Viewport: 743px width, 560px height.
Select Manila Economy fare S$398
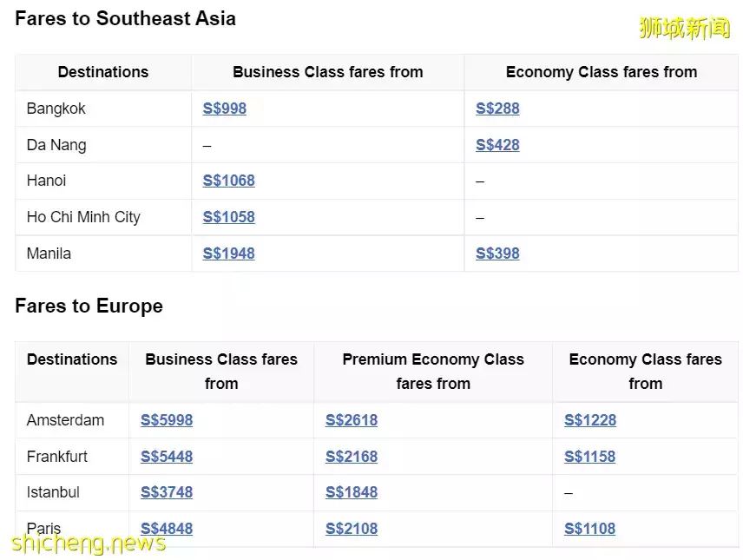[x=497, y=254]
